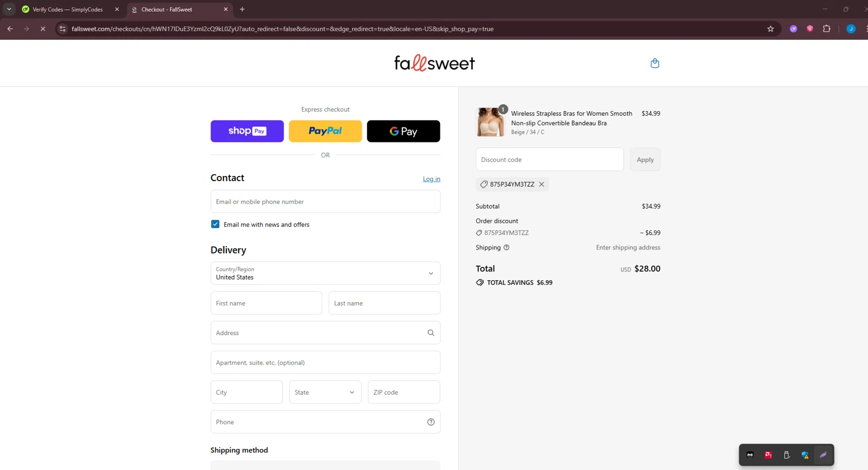Pay with Shop Pay button
Screen dimensions: 868x470
[247, 131]
